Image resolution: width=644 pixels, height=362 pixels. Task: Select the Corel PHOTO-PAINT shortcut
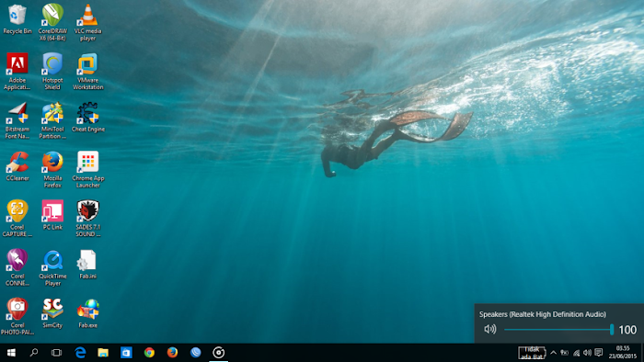[x=17, y=316]
